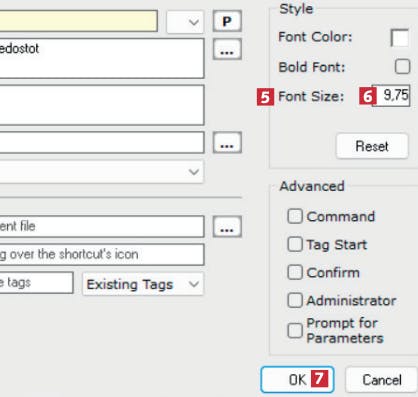Expand the wide combo box above the divider
This screenshot has width=418, height=397.
point(101,172)
